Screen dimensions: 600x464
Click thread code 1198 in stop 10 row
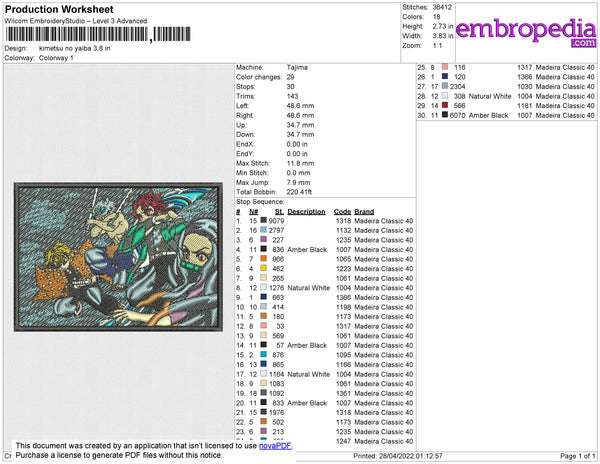pyautogui.click(x=343, y=307)
